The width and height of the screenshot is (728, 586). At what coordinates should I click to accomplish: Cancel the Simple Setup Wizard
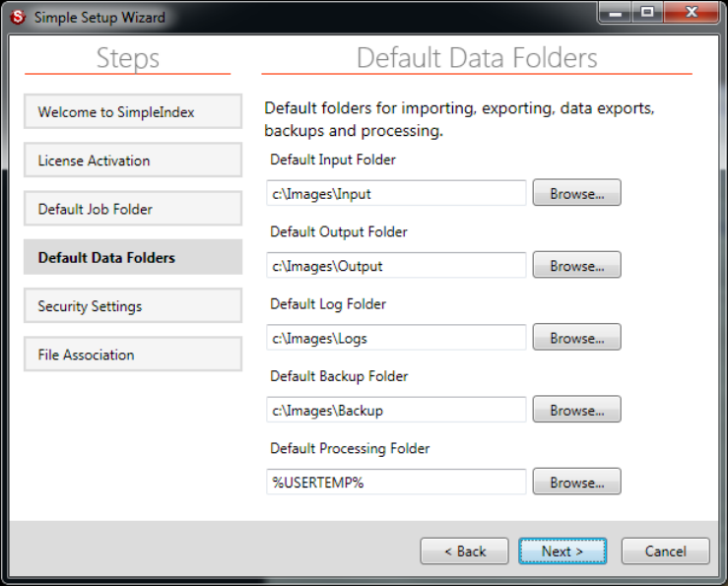[665, 552]
